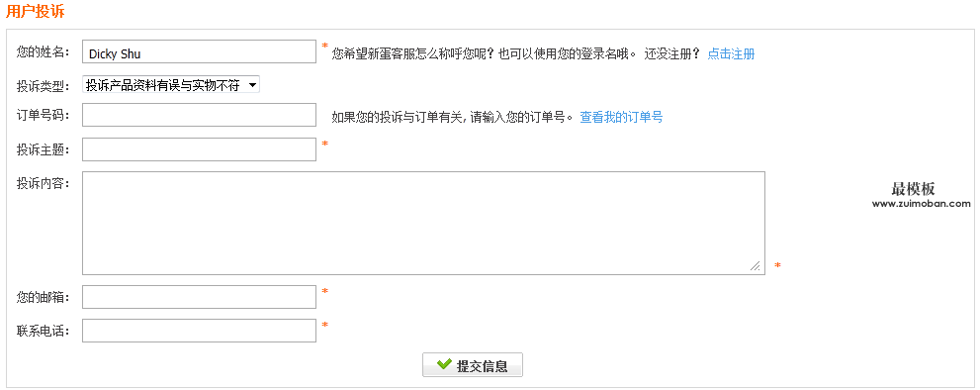Click the 提交信息 submit button

[x=473, y=365]
